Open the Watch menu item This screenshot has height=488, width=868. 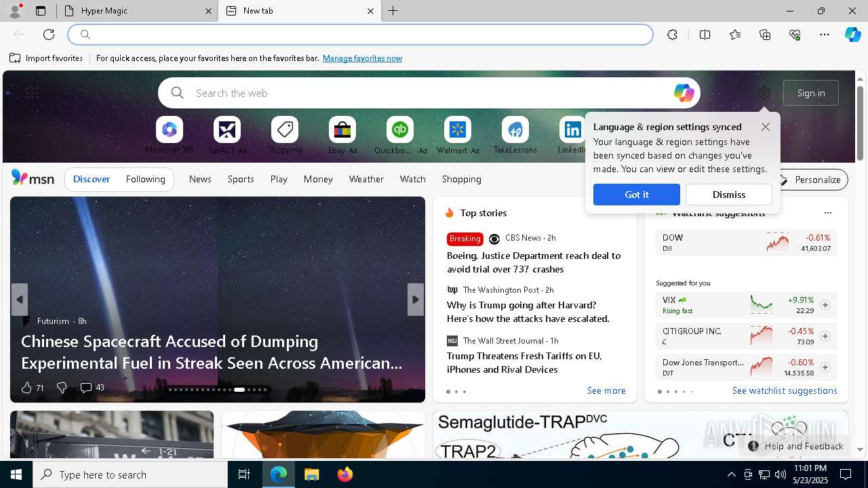coord(413,180)
